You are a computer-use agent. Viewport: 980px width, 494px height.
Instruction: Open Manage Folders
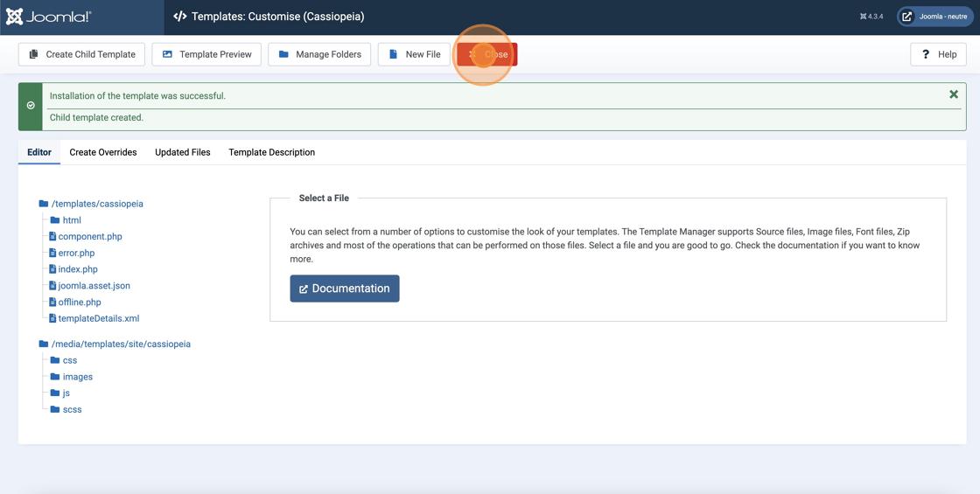[319, 54]
